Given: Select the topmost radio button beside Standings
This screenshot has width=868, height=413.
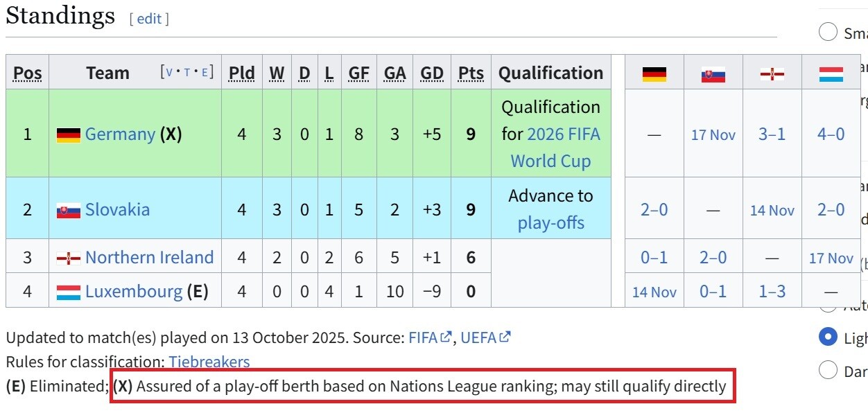Looking at the screenshot, I should [x=828, y=32].
